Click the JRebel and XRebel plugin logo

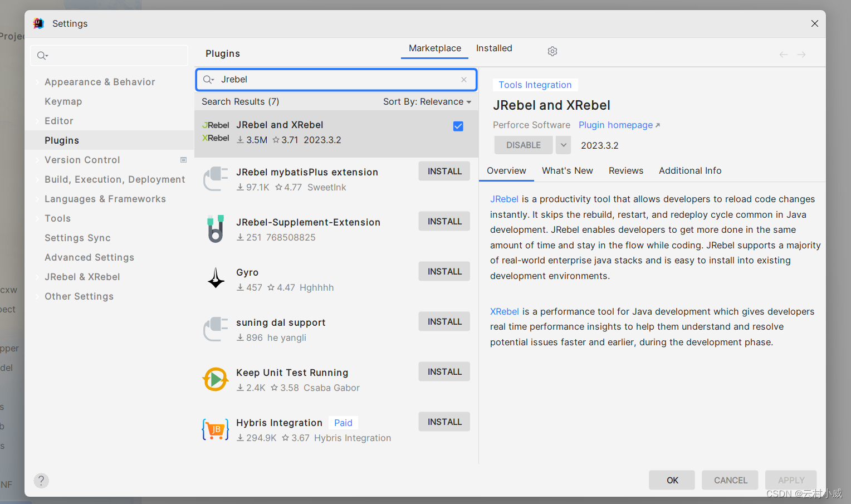click(x=216, y=131)
